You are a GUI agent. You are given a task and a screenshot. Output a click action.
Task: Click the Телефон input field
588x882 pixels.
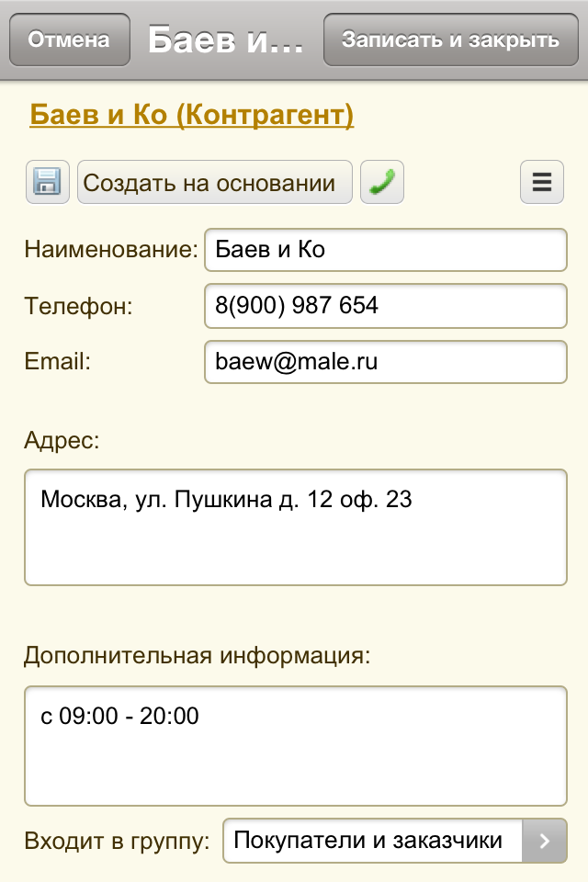pos(386,306)
